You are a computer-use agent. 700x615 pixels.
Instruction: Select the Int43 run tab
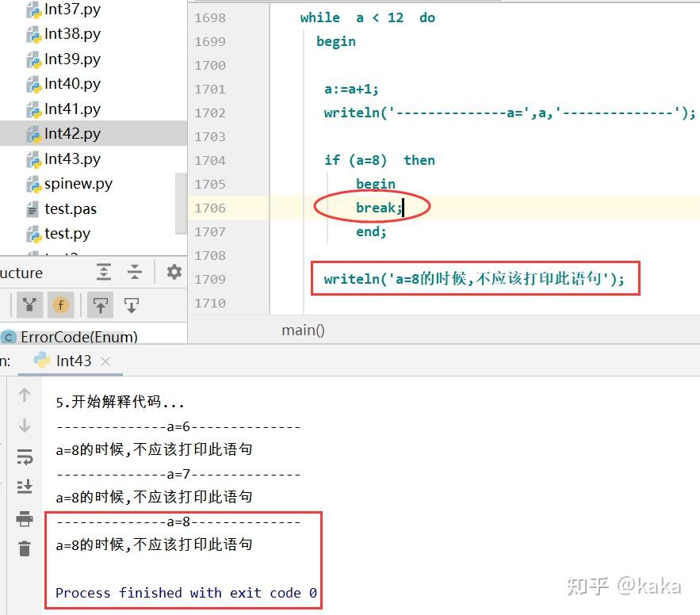(73, 361)
